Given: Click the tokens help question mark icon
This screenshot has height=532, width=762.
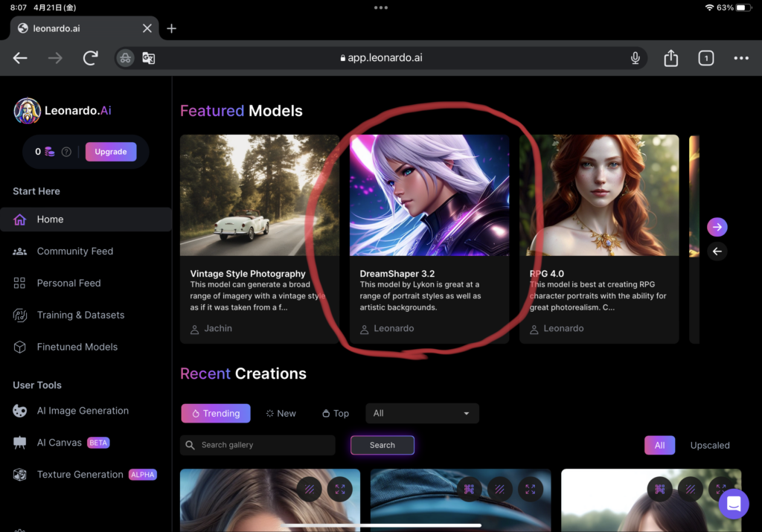Looking at the screenshot, I should (x=66, y=152).
